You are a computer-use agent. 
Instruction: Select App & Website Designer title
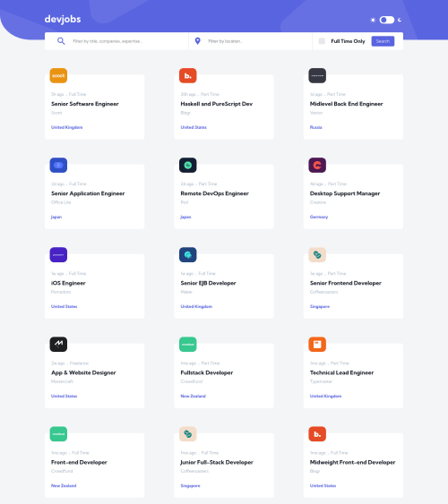[83, 373]
